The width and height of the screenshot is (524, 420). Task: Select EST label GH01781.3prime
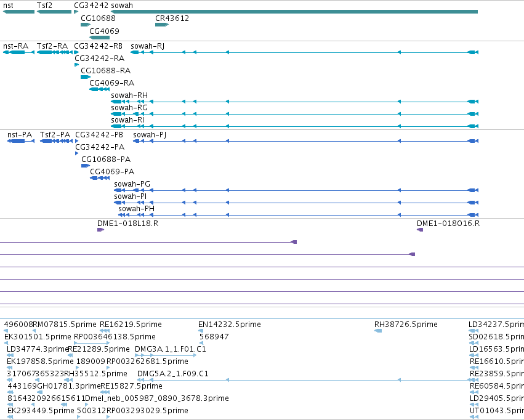tap(68, 386)
